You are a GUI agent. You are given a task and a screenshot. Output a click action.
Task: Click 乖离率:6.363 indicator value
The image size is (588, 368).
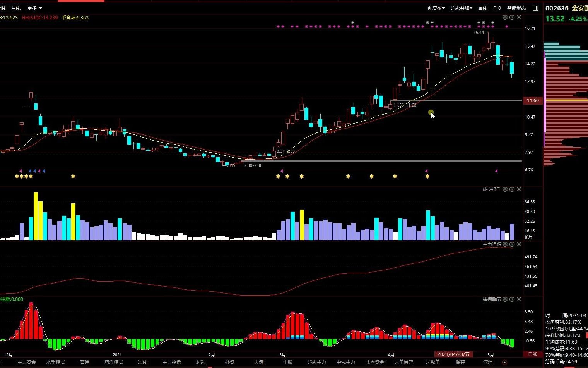[75, 18]
